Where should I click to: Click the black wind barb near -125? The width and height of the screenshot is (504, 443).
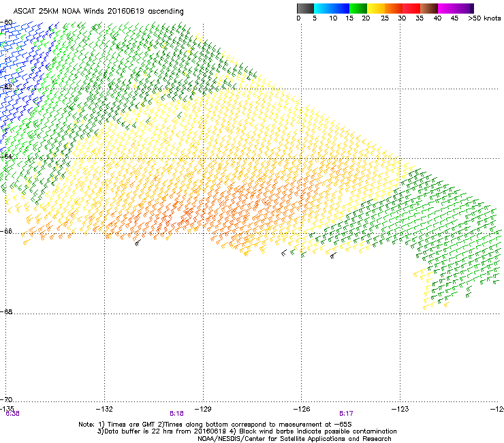[333, 256]
